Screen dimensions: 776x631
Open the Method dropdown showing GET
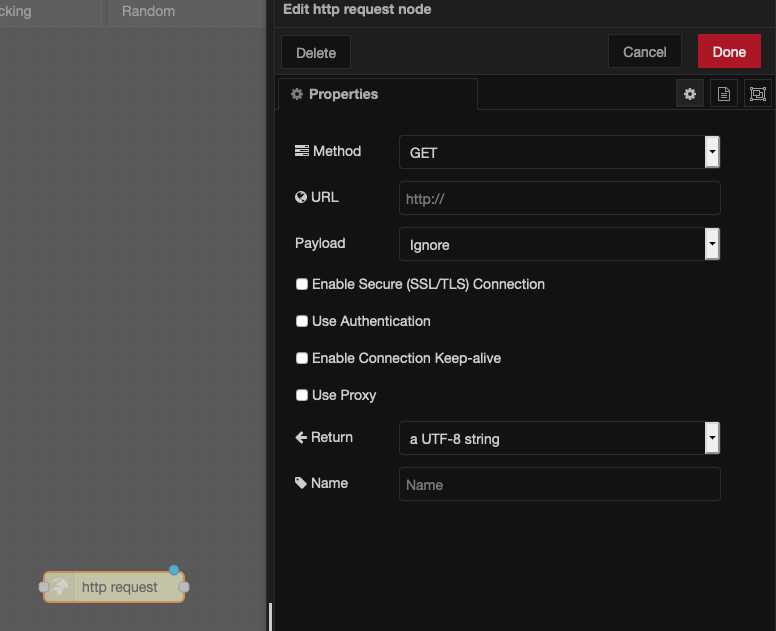click(x=559, y=152)
